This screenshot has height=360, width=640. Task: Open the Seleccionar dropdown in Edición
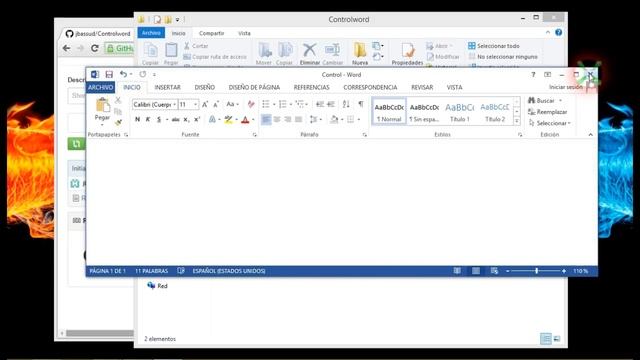pos(549,123)
